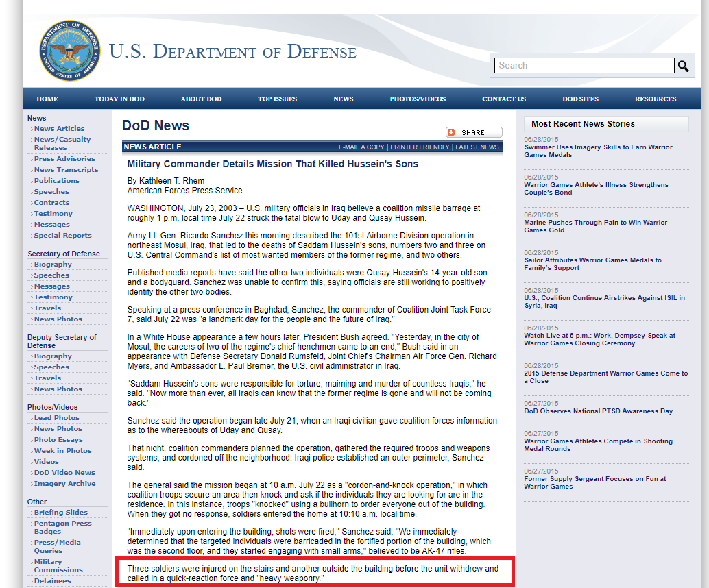Click the SHARE button
The image size is (709, 588).
pyautogui.click(x=474, y=132)
